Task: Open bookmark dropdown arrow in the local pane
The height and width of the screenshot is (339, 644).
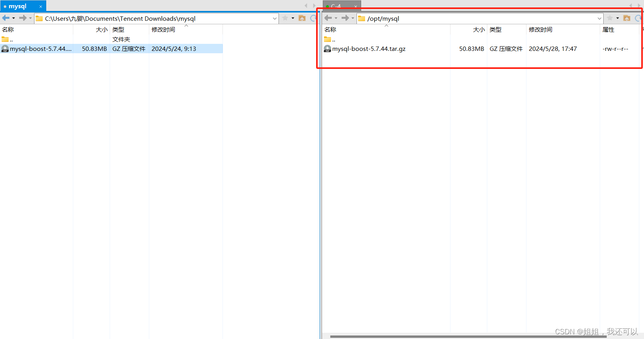Action: coord(293,18)
